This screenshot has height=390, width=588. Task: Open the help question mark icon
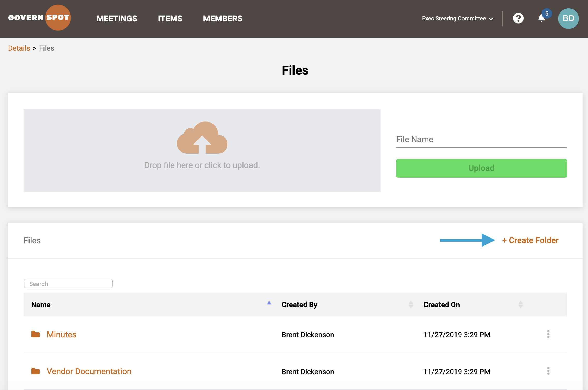[x=518, y=18]
